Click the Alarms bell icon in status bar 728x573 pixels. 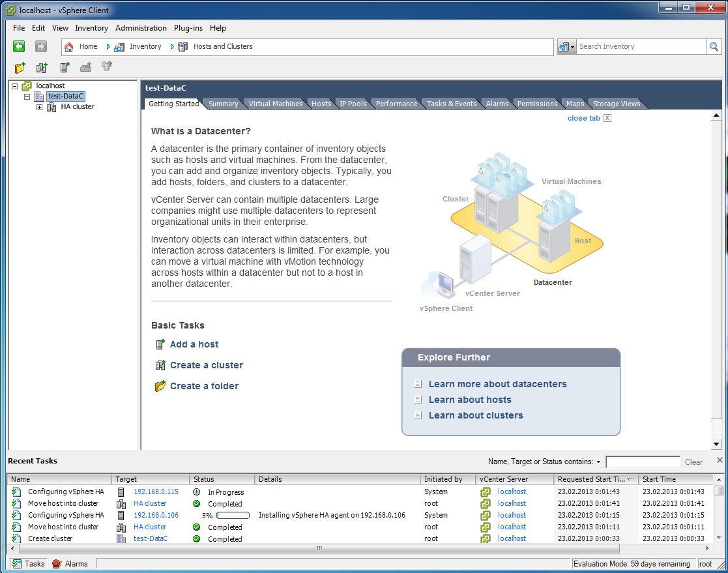click(x=57, y=564)
